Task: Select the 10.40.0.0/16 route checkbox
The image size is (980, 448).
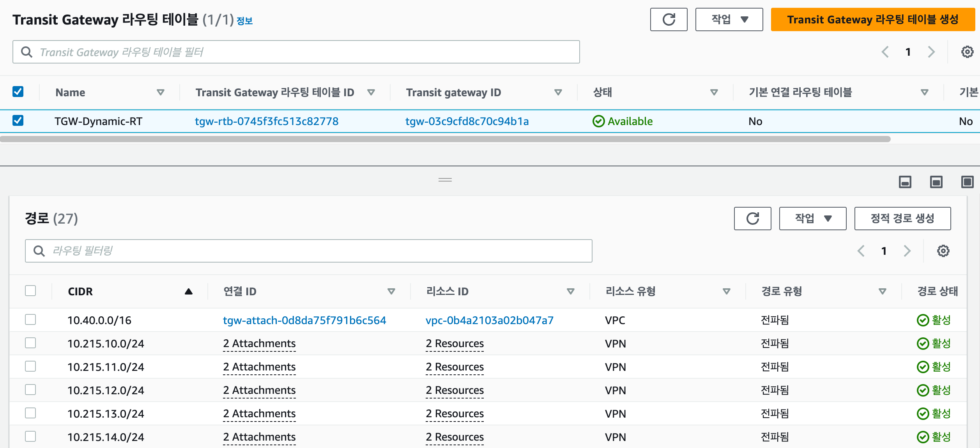Action: point(30,319)
